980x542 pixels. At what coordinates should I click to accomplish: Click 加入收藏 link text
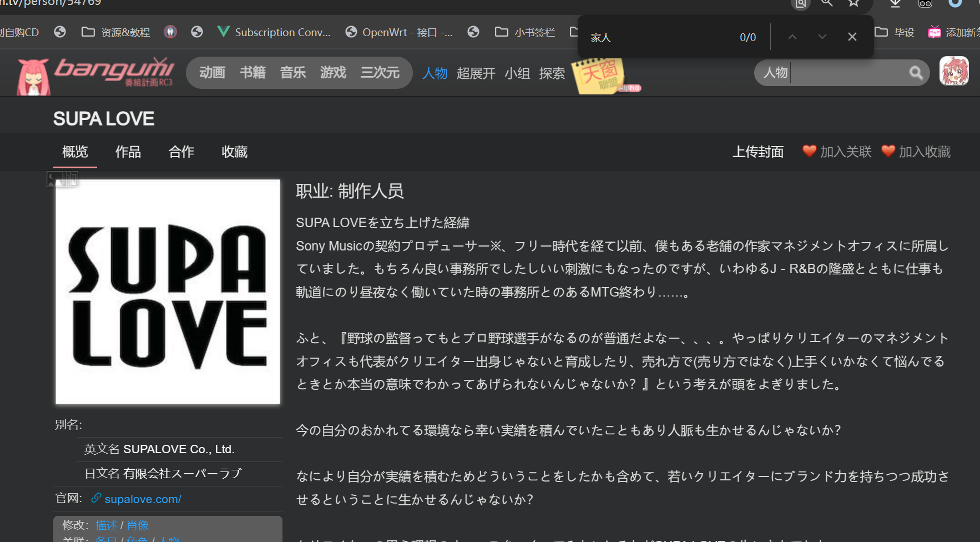point(925,152)
